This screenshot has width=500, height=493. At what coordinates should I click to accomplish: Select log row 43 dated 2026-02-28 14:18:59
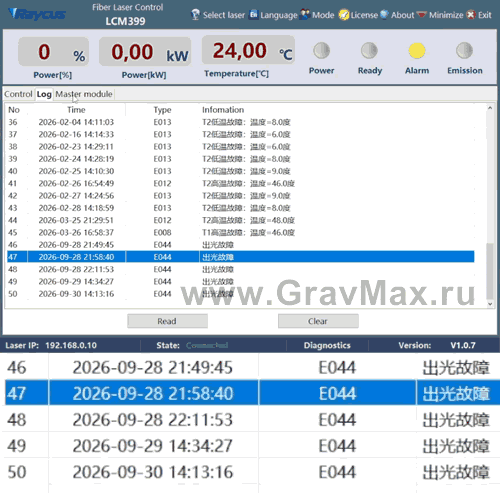tap(241, 208)
